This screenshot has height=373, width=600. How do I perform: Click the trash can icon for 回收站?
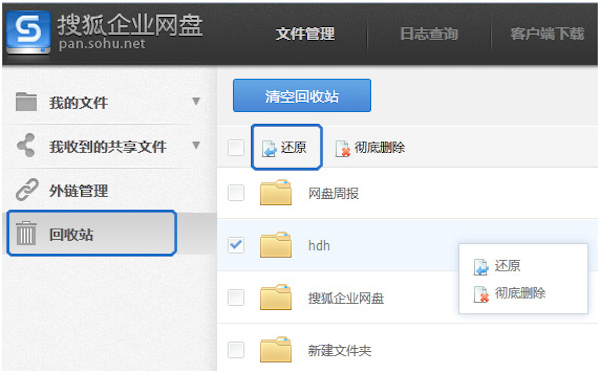click(x=26, y=233)
